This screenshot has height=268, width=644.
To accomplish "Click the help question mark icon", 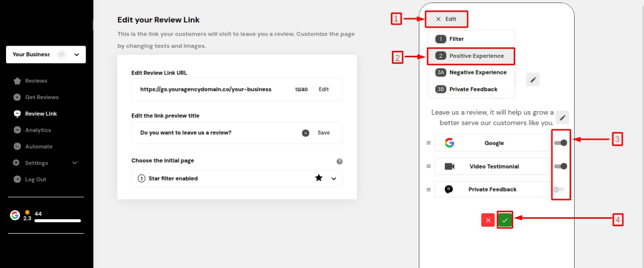I will point(340,161).
